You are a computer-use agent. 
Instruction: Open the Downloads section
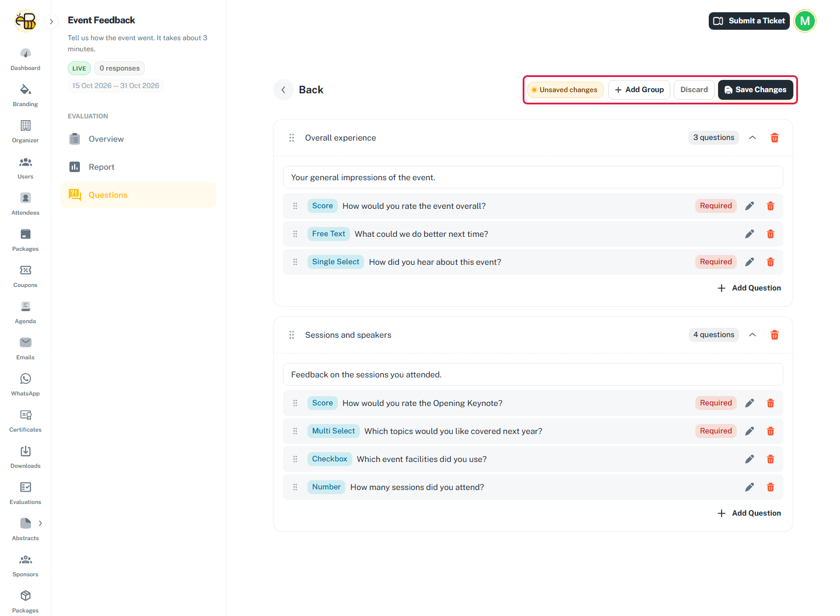(x=26, y=457)
